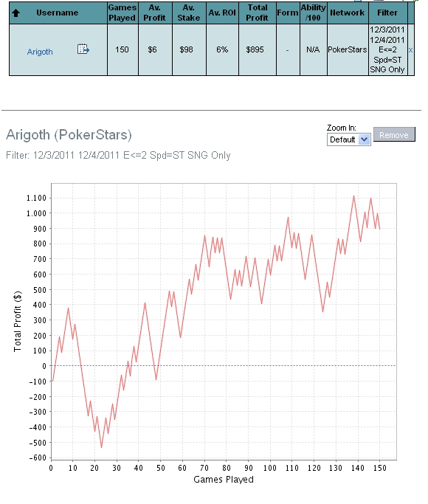Click the Arigoth (PokerStars) graph heading

coord(69,135)
